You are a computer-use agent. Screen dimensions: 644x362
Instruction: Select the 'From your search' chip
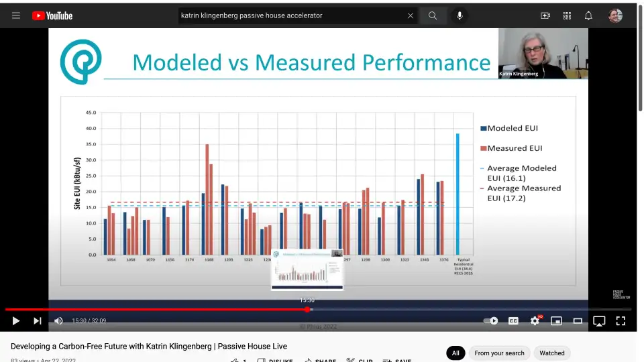(499, 353)
